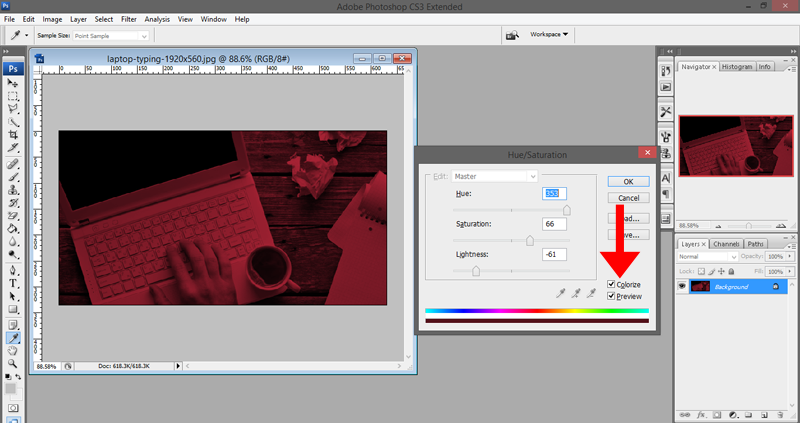Screen dimensions: 800x423
Task: Switch to the Channels tab
Action: click(726, 244)
